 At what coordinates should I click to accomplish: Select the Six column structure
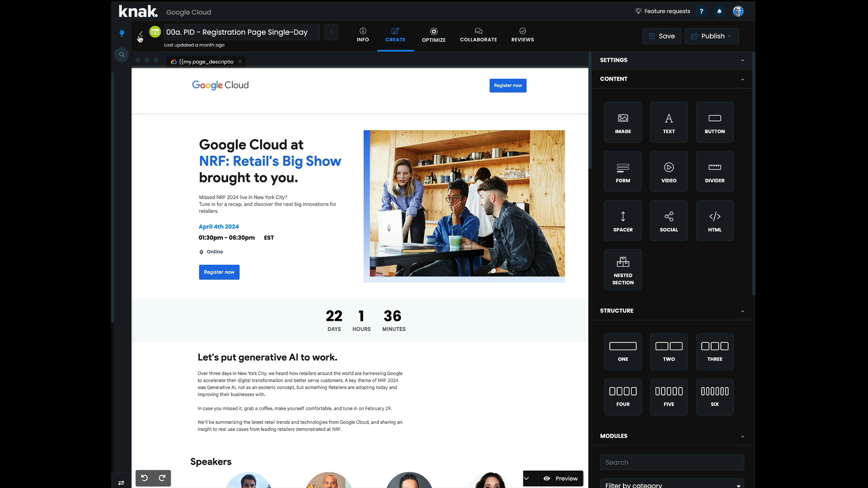pyautogui.click(x=715, y=397)
